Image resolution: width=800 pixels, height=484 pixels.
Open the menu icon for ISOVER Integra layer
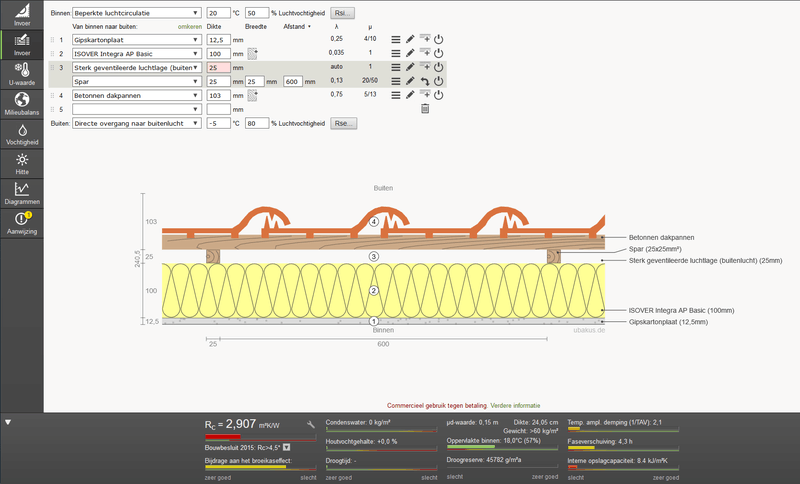[x=395, y=53]
